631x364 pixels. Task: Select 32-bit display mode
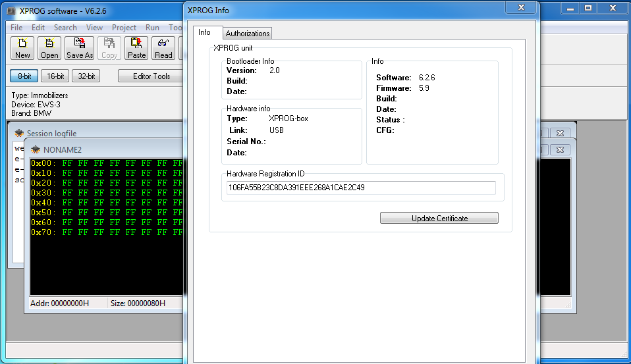pos(86,76)
